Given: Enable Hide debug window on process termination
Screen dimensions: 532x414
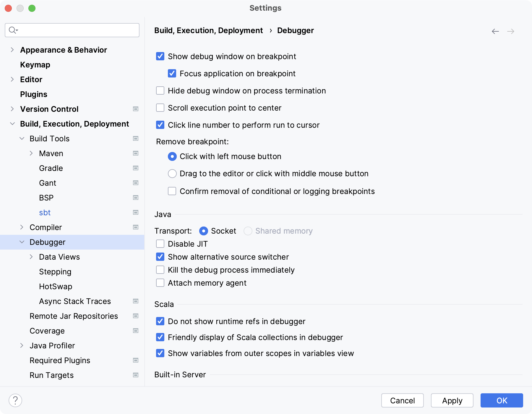Looking at the screenshot, I should 160,90.
